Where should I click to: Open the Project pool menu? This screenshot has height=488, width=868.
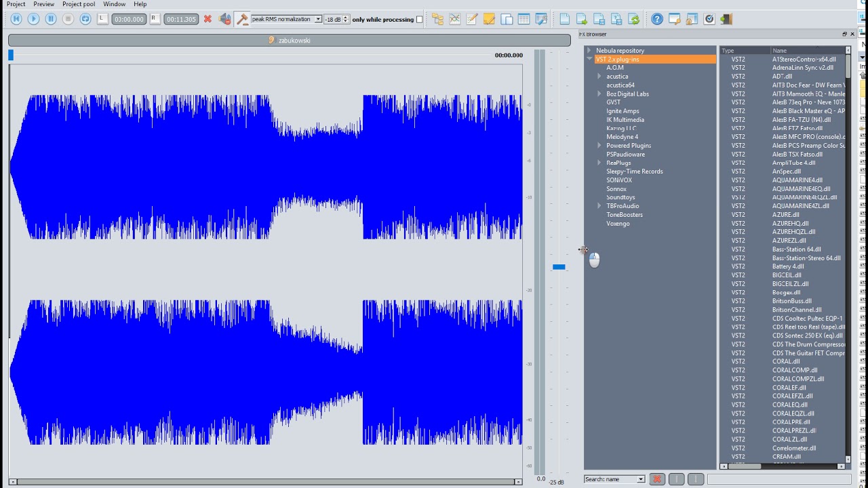79,4
